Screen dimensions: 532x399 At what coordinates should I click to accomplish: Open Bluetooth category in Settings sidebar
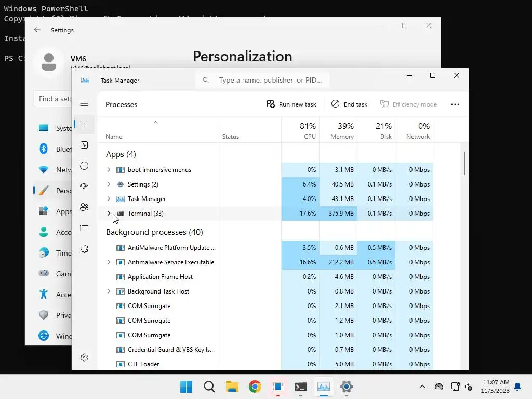click(55, 149)
